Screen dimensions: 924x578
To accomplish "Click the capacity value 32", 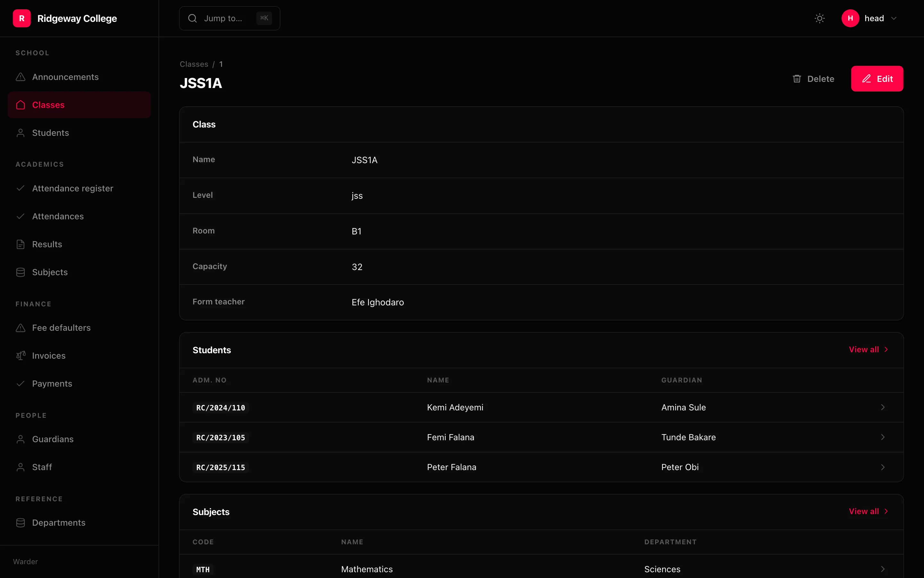I will tap(357, 267).
